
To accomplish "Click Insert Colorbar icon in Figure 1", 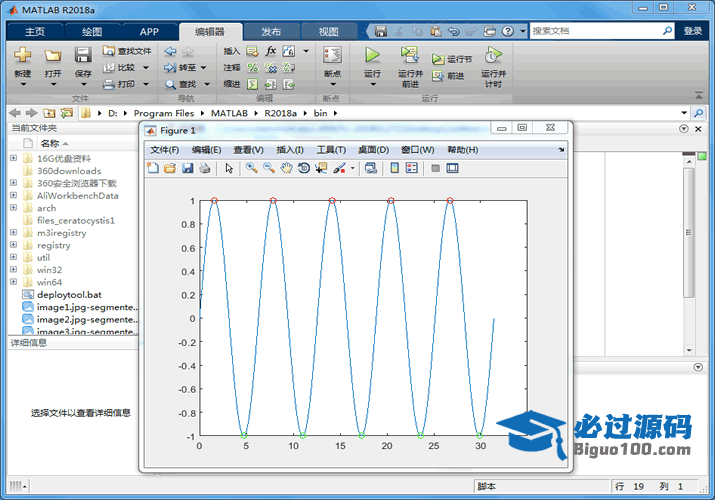I will 394,168.
